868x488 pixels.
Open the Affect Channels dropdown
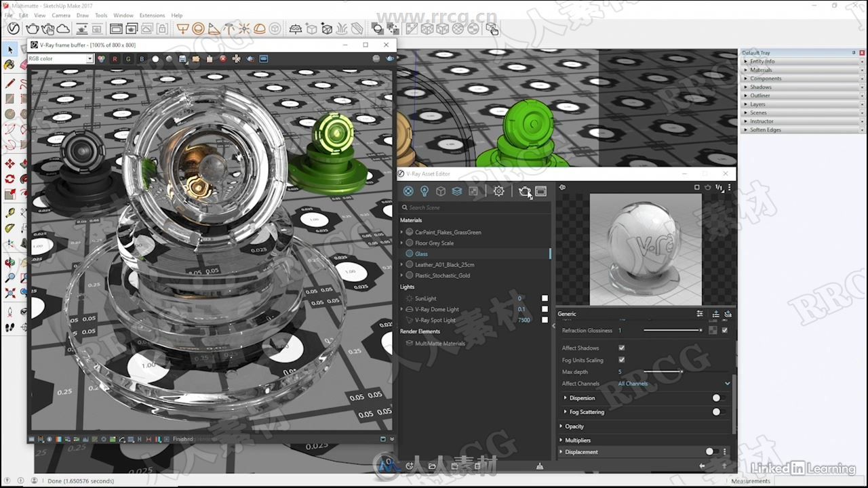click(x=674, y=384)
